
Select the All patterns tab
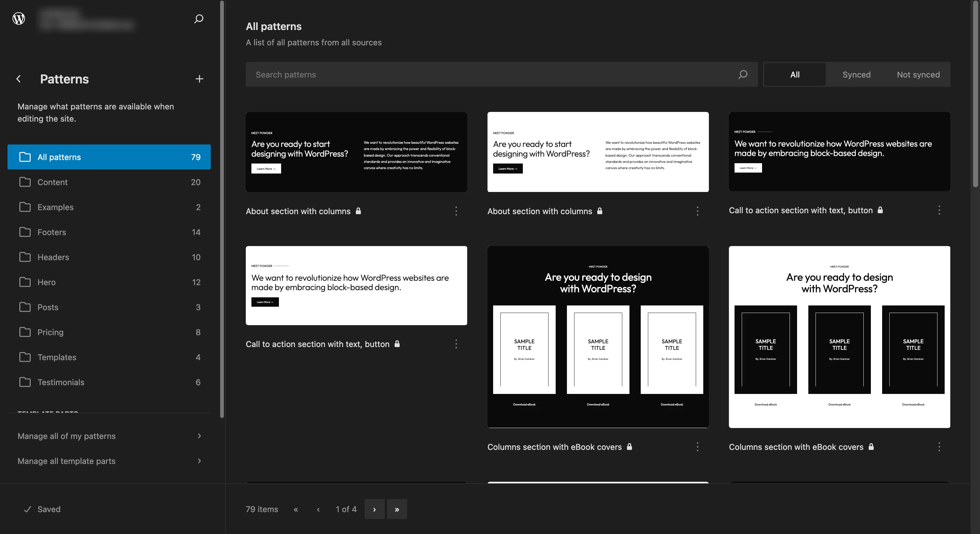coord(109,157)
